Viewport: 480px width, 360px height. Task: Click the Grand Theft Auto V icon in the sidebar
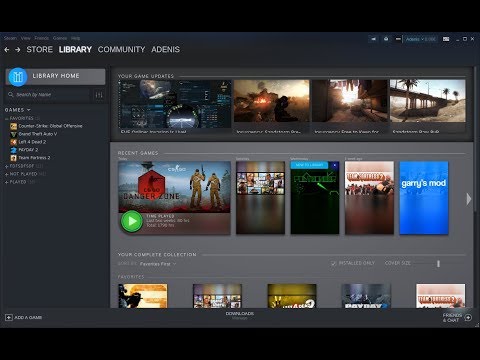coord(13,134)
